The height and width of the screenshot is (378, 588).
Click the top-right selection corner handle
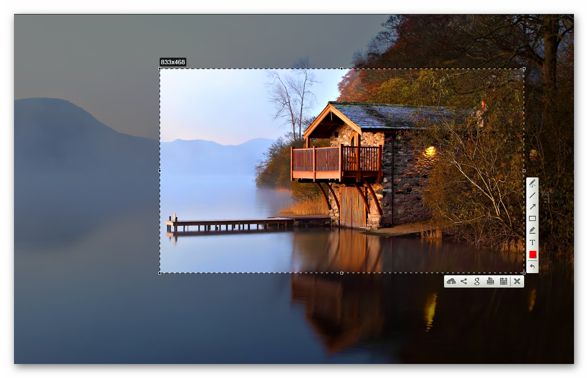click(524, 69)
